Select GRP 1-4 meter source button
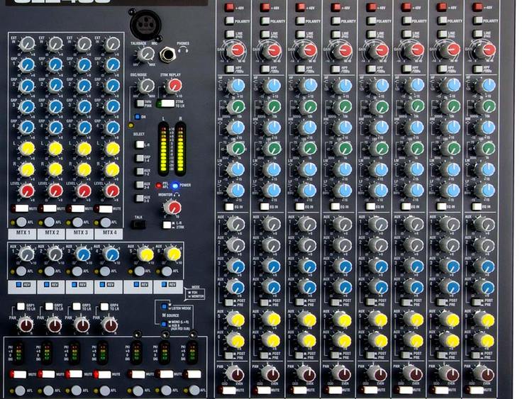Viewport: 532px width, 399px height. pos(140,158)
